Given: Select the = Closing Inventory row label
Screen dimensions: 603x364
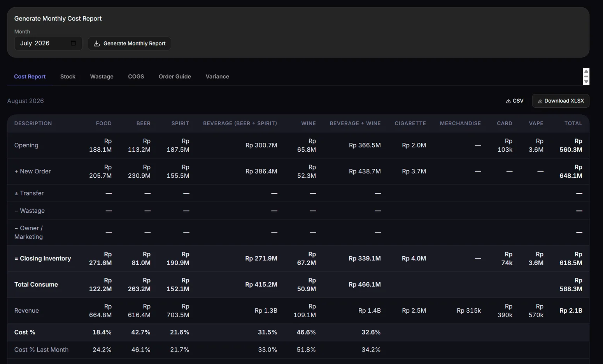Looking at the screenshot, I should click(43, 258).
